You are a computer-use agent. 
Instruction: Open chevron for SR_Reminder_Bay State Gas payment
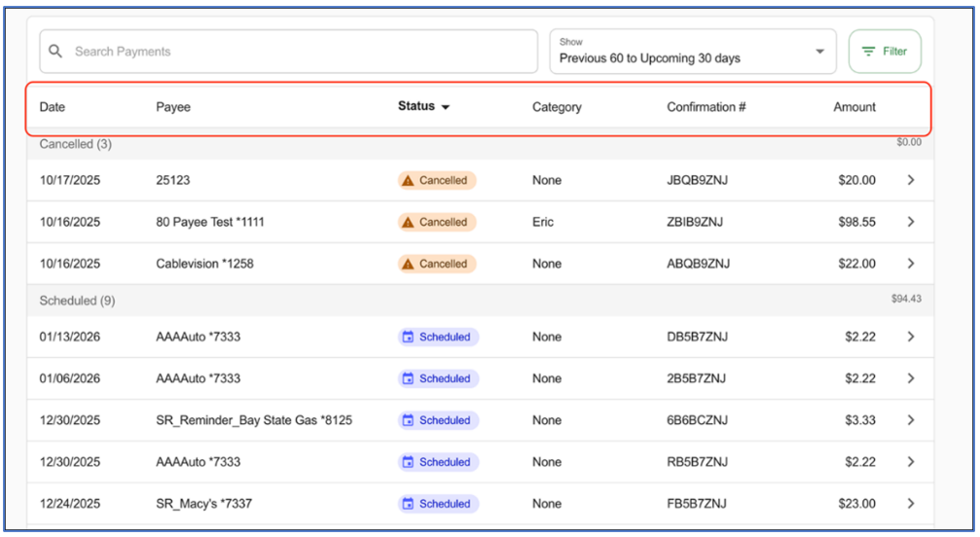click(910, 420)
